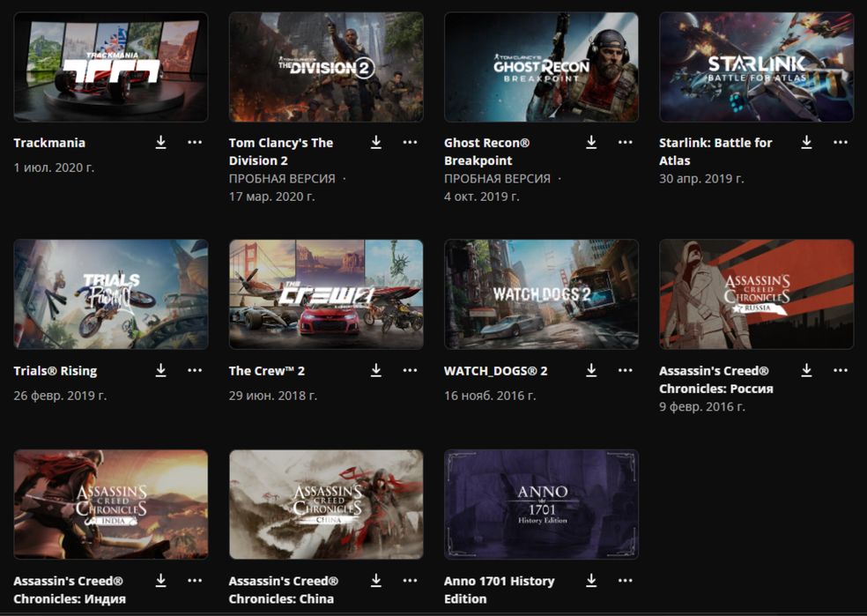Open The Crew 2 cover thumbnail
The image size is (867, 616).
click(326, 294)
